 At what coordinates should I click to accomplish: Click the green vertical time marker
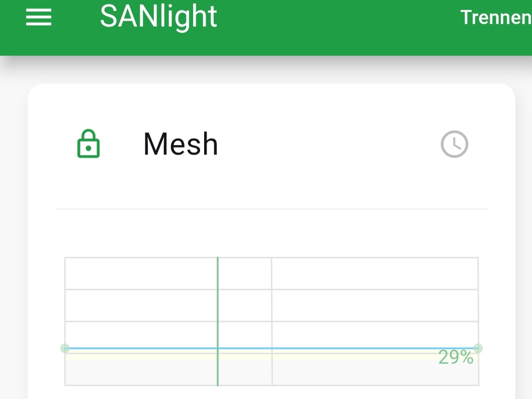[x=218, y=322]
